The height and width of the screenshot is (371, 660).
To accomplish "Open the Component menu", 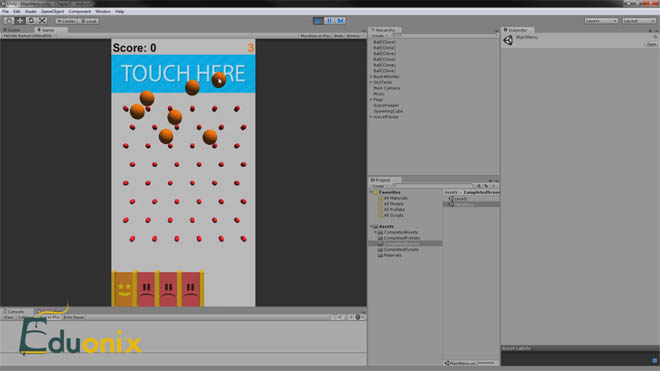I will 80,11.
